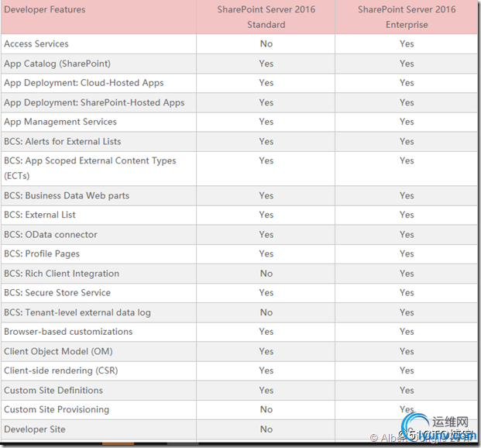The image size is (481, 448).
Task: Click Enterprise 'Yes' for BCS Profile Pages
Action: tap(407, 254)
